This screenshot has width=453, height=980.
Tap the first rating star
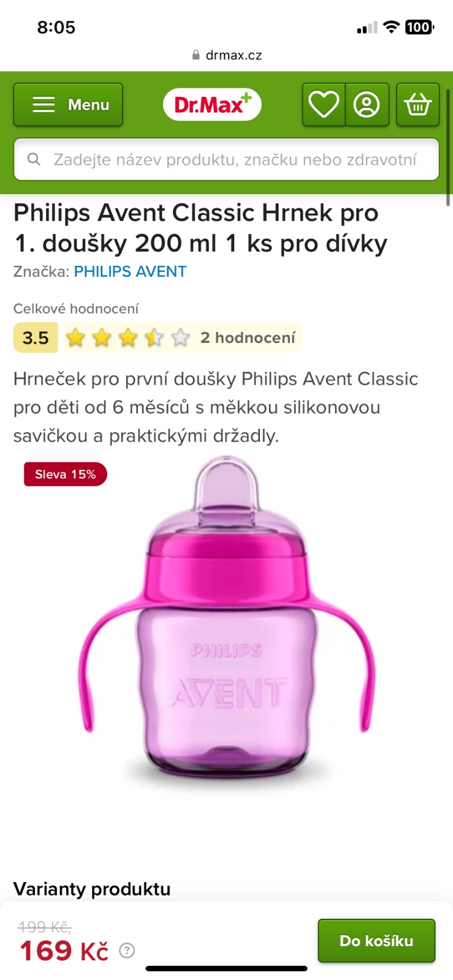click(75, 337)
